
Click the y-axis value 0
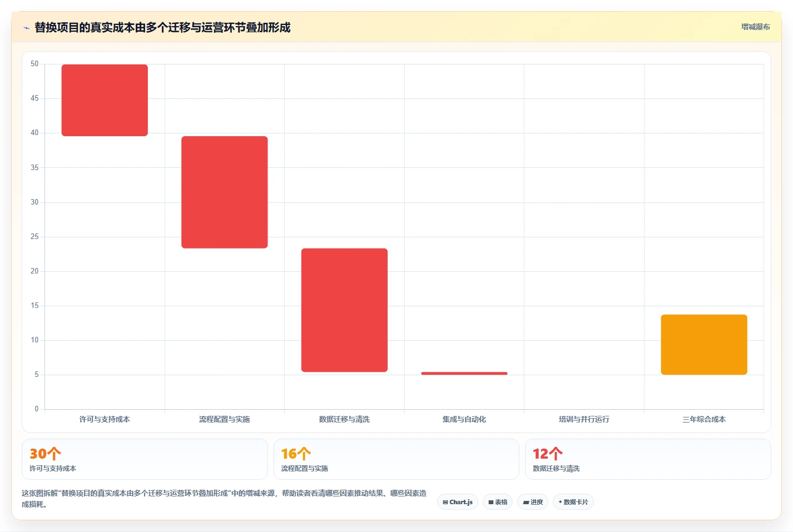point(37,409)
